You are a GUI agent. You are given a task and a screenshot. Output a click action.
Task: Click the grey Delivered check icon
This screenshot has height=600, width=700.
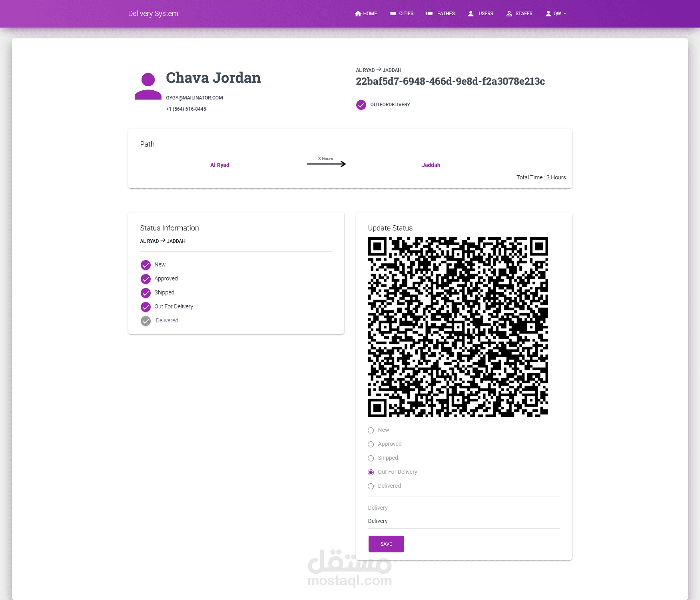coord(146,321)
